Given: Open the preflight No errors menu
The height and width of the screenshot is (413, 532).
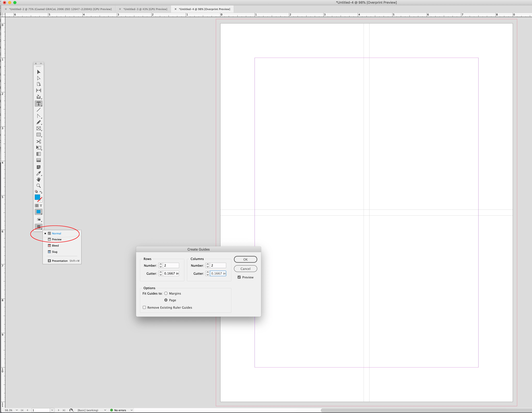Looking at the screenshot, I should (132, 410).
